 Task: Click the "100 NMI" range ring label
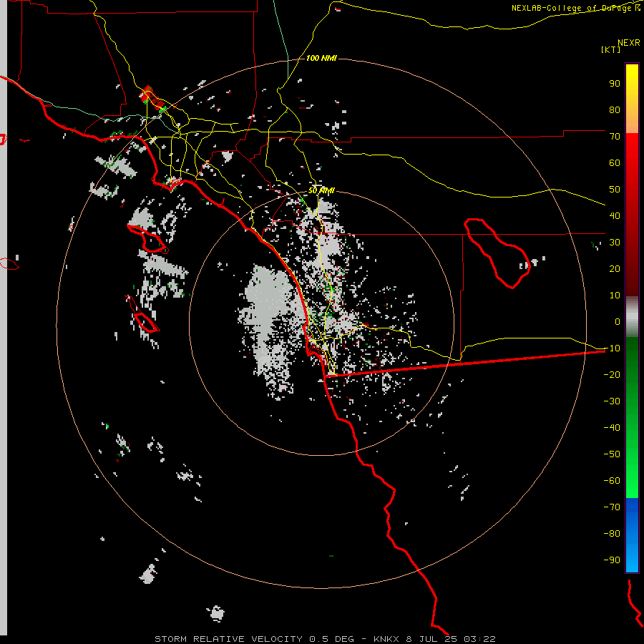pyautogui.click(x=321, y=59)
